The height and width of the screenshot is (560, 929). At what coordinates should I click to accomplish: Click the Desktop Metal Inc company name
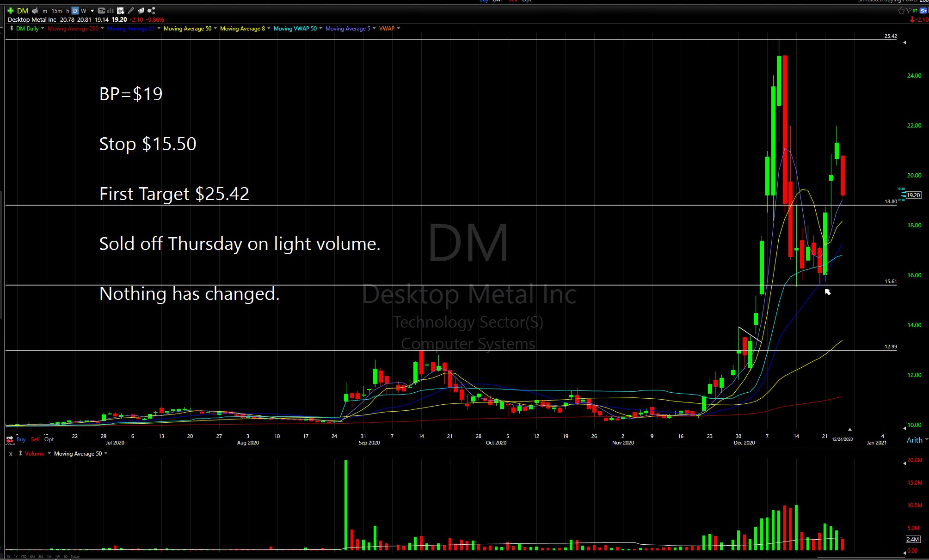coord(32,19)
